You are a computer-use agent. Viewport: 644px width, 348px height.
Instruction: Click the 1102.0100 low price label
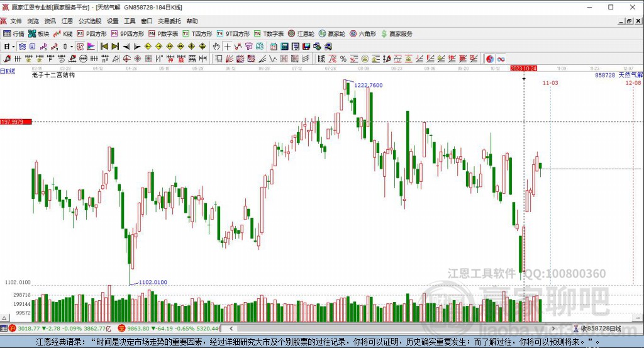pos(153,283)
